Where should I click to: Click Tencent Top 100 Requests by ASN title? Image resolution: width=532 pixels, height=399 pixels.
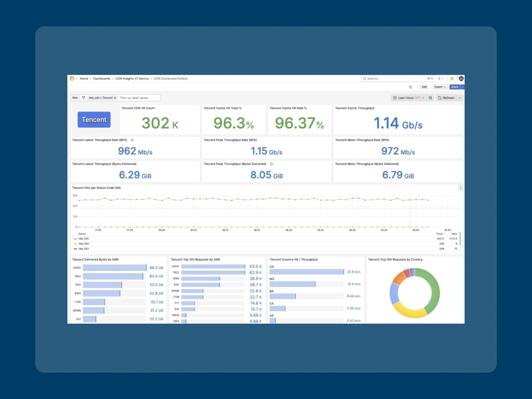pos(195,259)
